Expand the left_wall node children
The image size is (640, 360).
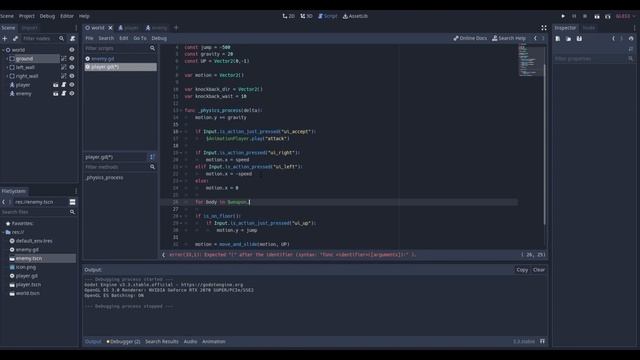pos(7,67)
